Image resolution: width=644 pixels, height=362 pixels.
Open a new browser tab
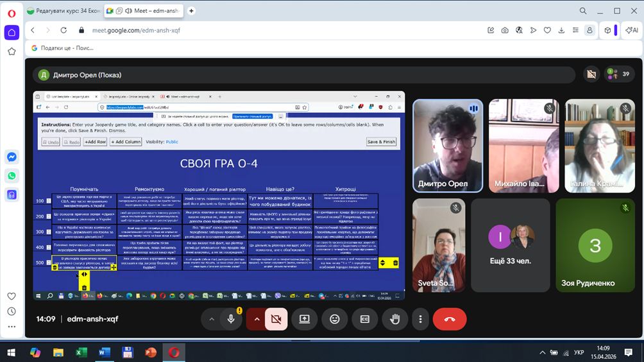pyautogui.click(x=191, y=11)
